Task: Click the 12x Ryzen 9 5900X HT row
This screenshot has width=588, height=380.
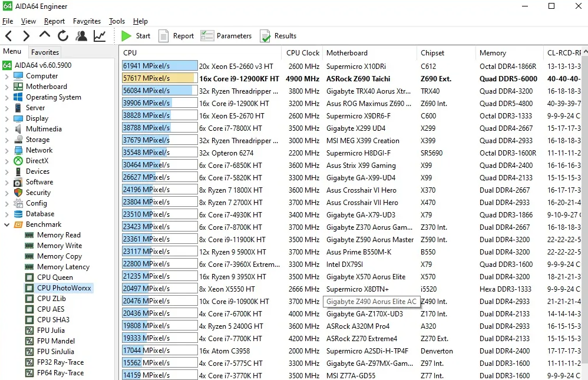Action: pos(350,252)
